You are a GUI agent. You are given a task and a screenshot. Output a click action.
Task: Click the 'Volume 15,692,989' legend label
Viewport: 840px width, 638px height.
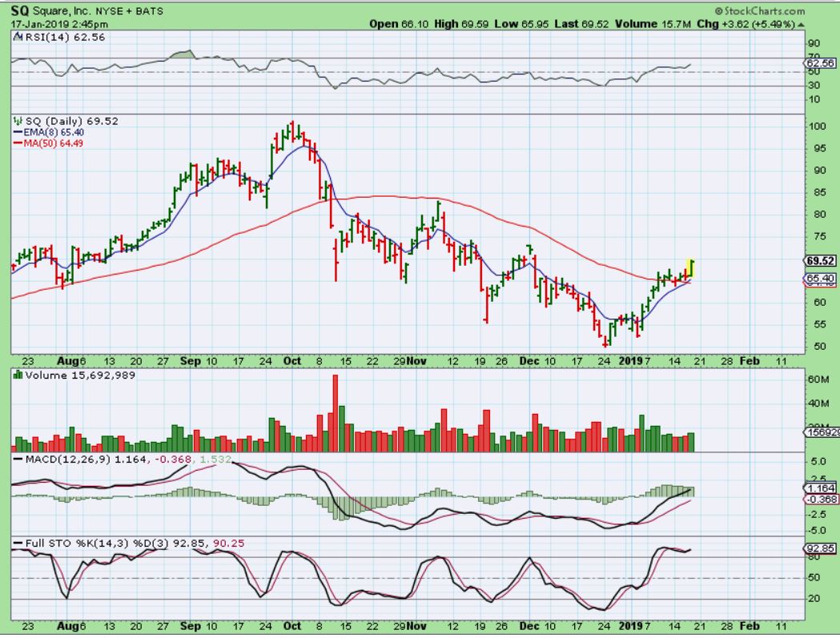point(80,375)
